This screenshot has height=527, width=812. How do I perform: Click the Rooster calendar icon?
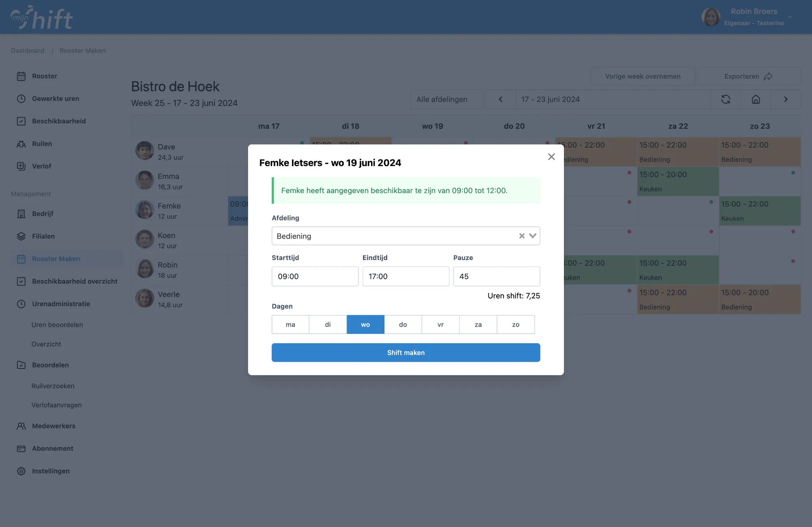point(21,76)
